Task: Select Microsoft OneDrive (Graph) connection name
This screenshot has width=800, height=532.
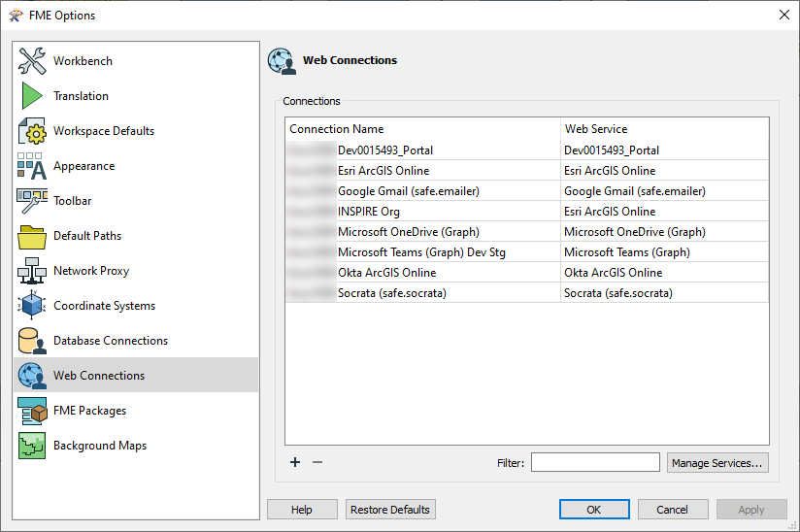Action: tap(409, 232)
